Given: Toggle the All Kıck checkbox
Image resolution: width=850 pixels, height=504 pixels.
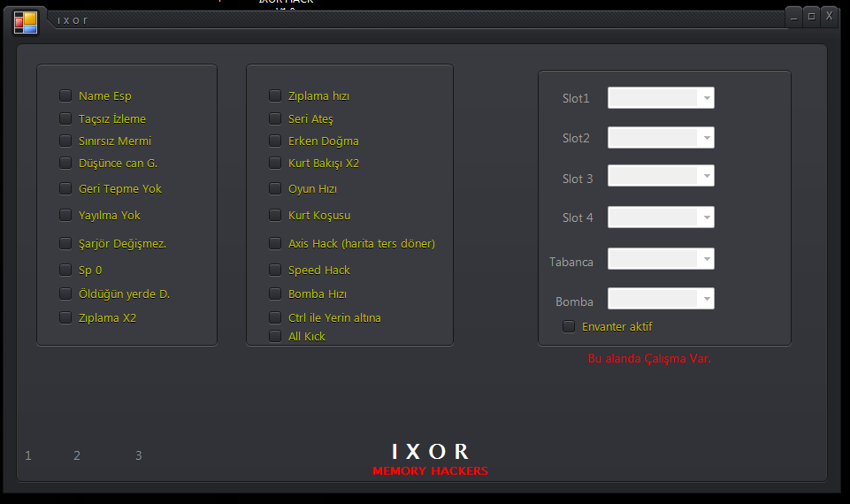Looking at the screenshot, I should [x=275, y=336].
